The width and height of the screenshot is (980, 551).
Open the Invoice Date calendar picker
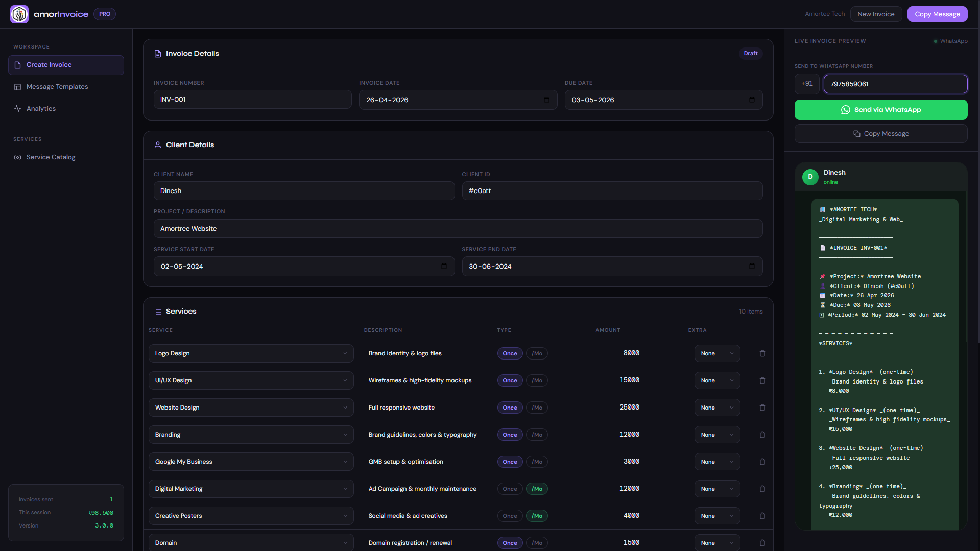point(546,100)
